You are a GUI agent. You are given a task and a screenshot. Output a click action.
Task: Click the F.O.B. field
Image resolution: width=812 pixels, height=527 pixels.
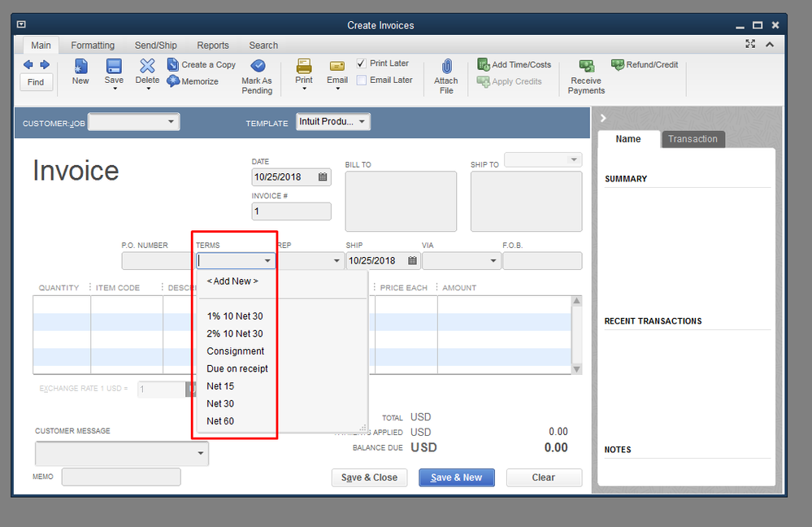point(542,260)
